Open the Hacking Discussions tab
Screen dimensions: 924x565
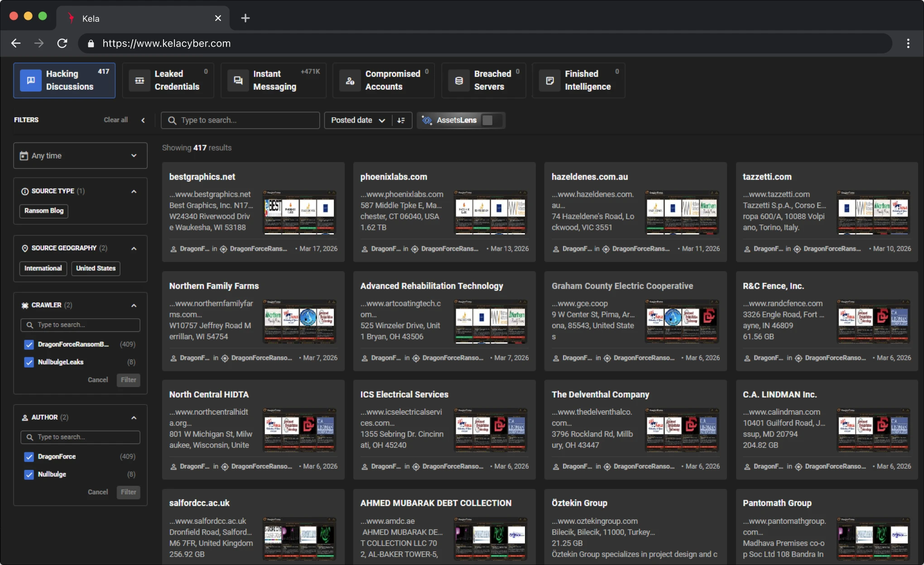click(x=64, y=81)
